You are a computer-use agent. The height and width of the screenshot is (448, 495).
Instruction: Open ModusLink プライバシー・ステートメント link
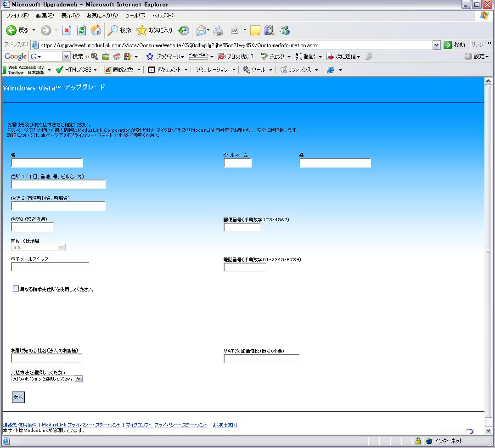coord(81,425)
